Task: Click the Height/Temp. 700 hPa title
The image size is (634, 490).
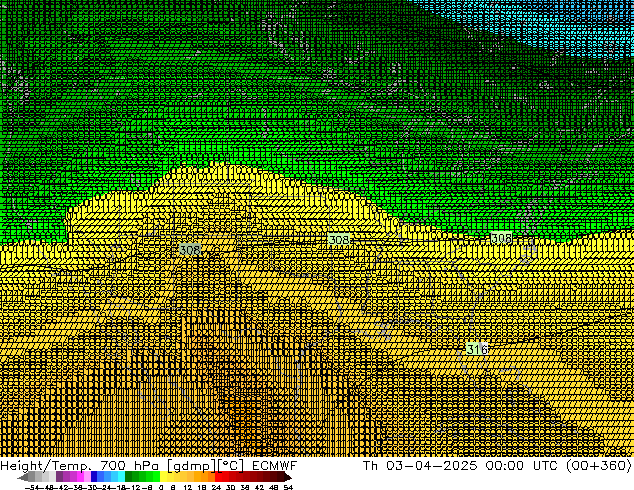Action: [x=81, y=465]
